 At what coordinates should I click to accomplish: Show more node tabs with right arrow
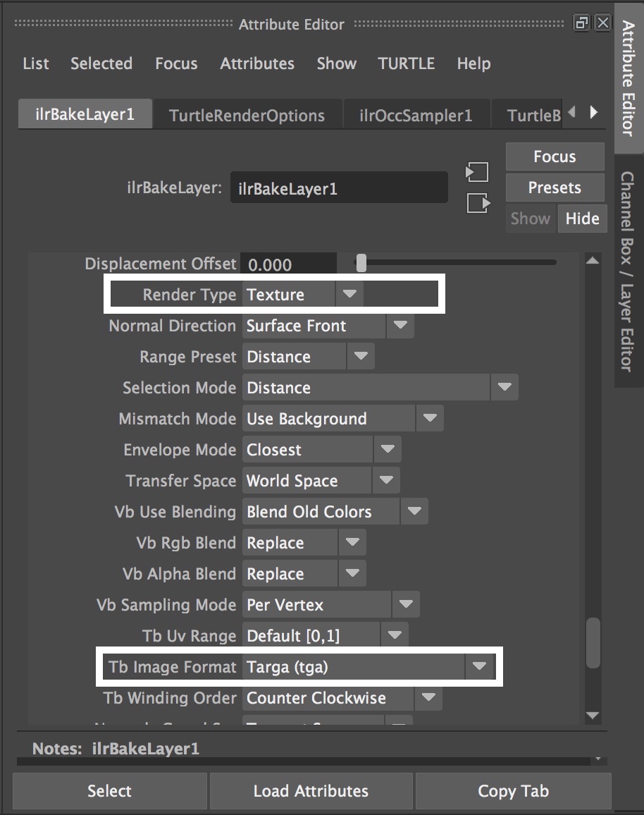[594, 112]
